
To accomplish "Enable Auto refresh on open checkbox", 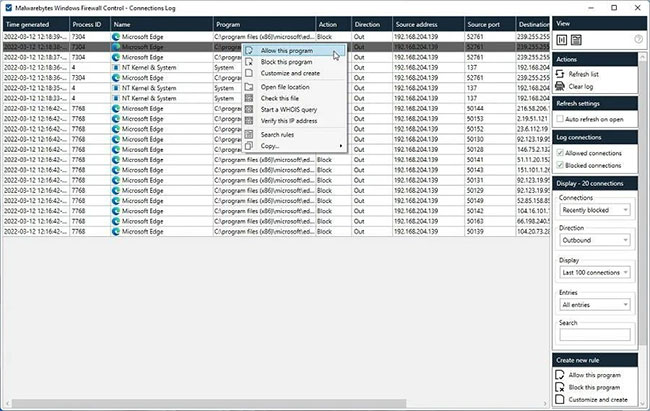I will (x=560, y=119).
